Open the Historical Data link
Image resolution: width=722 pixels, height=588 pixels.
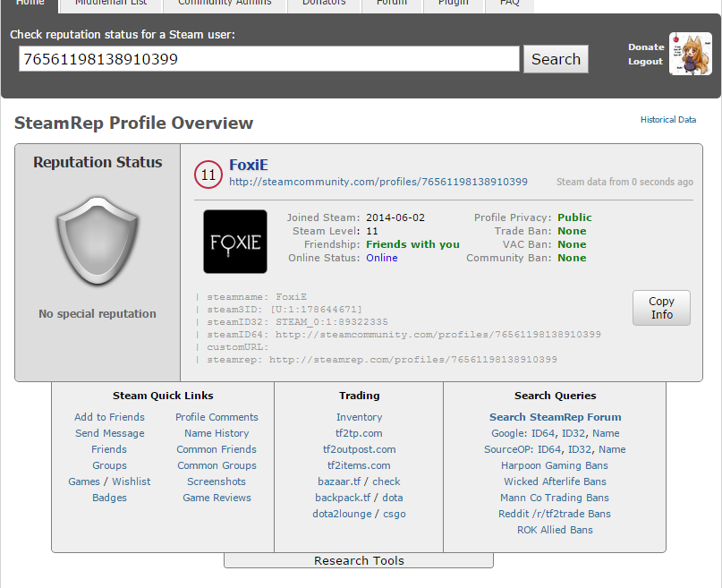click(x=668, y=120)
